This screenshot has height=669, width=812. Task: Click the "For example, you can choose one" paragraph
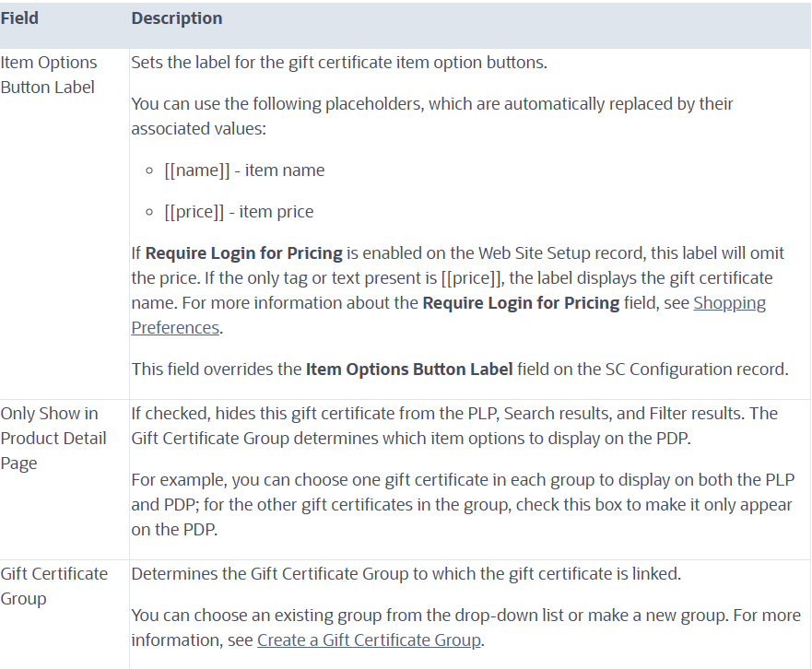[463, 505]
